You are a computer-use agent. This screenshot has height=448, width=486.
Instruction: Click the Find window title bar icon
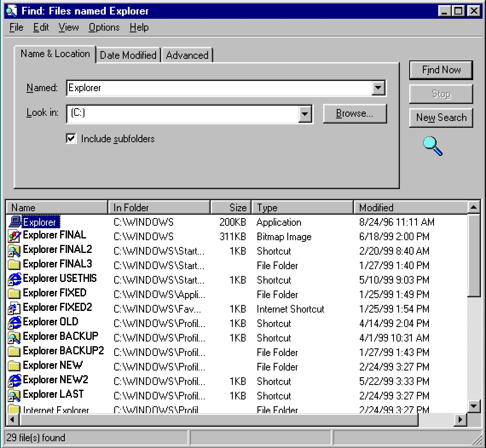(12, 11)
